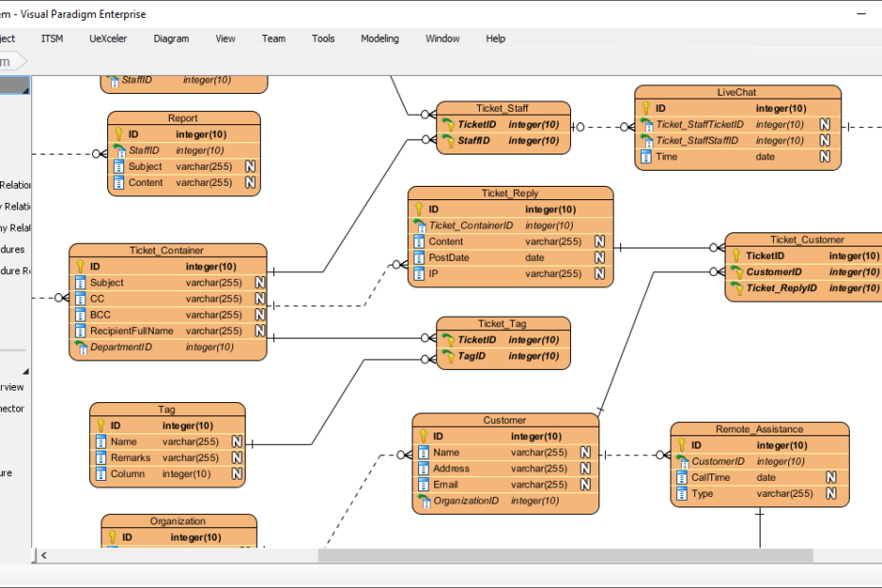Select the Connector tool in the left panel
The height and width of the screenshot is (588, 882).
[11, 408]
